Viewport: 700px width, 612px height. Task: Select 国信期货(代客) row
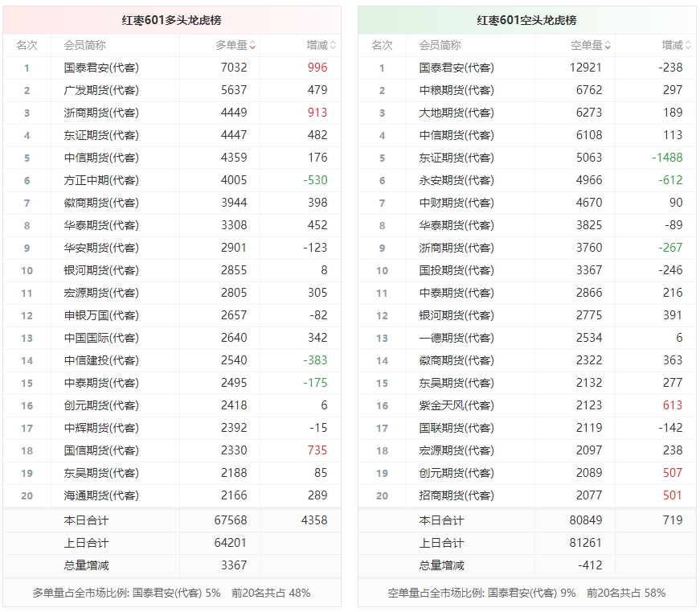[x=172, y=450]
